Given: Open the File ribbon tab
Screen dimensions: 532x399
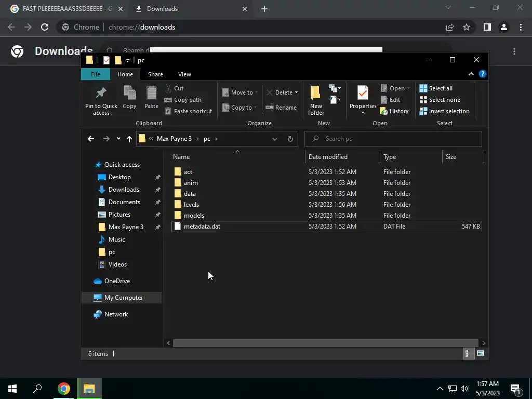Looking at the screenshot, I should click(96, 74).
